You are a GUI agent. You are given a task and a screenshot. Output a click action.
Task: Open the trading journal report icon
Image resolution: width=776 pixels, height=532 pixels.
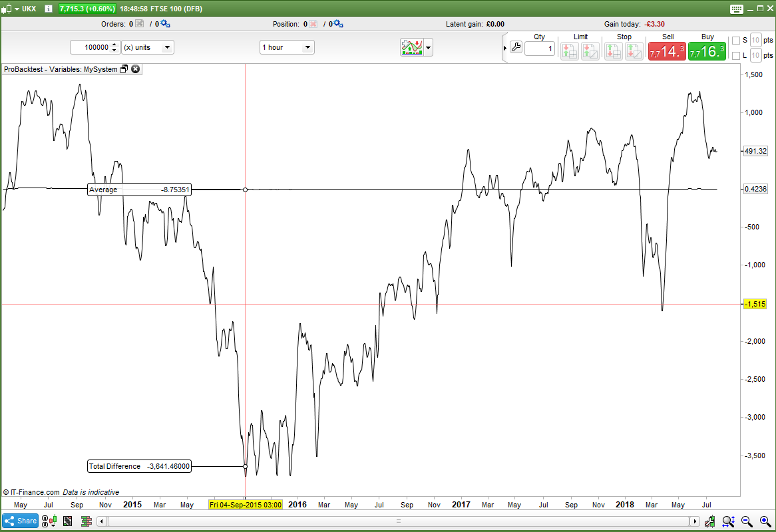point(67,521)
